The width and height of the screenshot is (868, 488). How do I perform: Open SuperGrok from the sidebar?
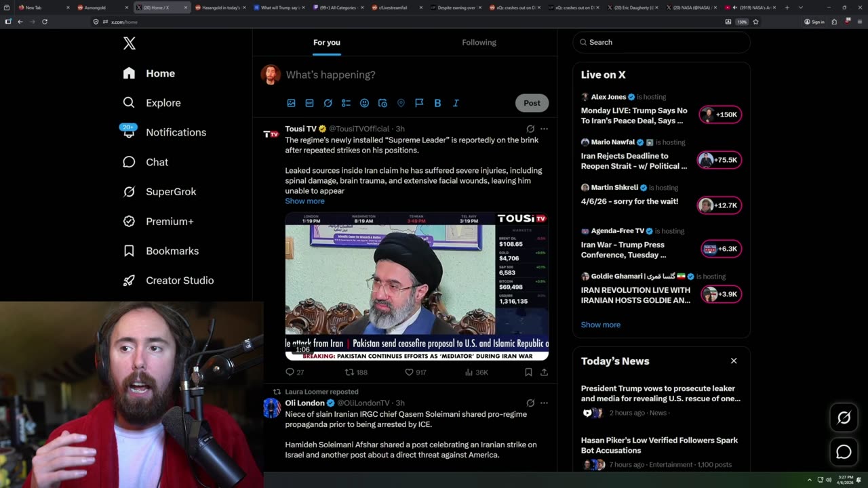click(159, 192)
